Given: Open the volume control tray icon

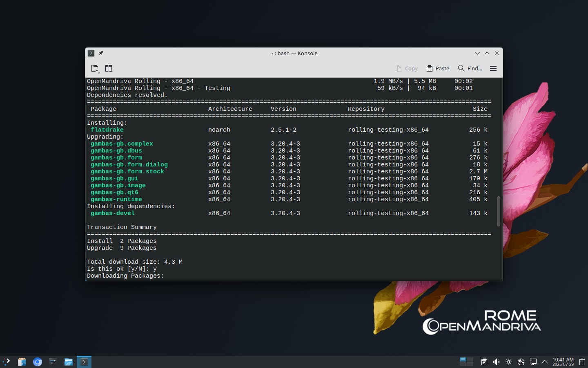Looking at the screenshot, I should [496, 362].
